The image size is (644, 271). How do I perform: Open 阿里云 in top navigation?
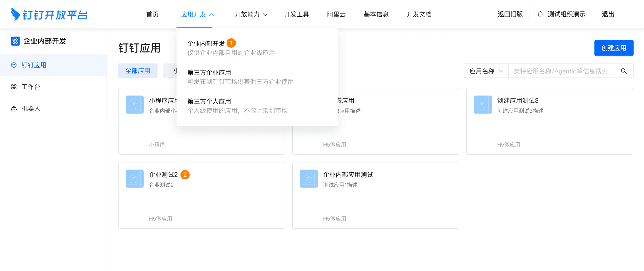(336, 14)
